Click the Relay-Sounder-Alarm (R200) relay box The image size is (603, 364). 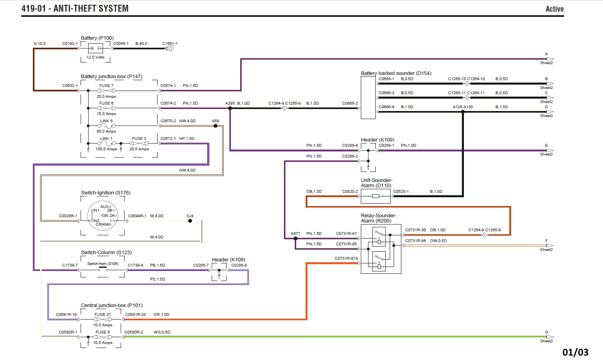[x=381, y=249]
